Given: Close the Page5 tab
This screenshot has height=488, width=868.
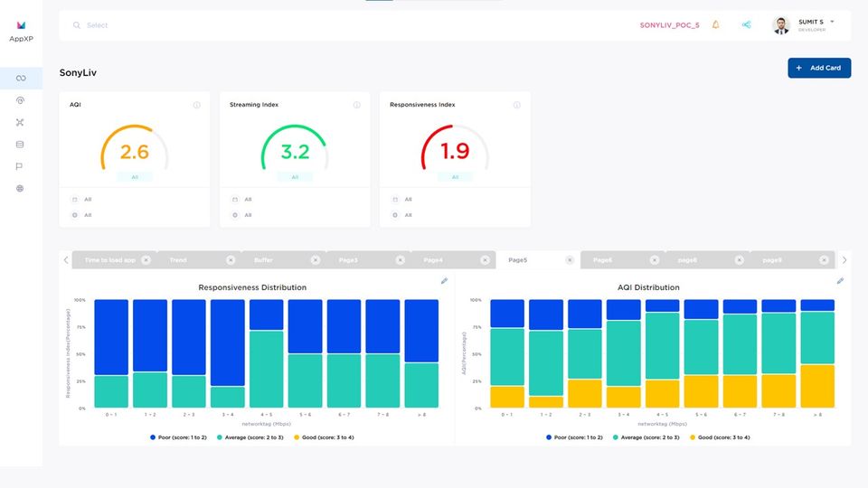Looking at the screenshot, I should (569, 260).
